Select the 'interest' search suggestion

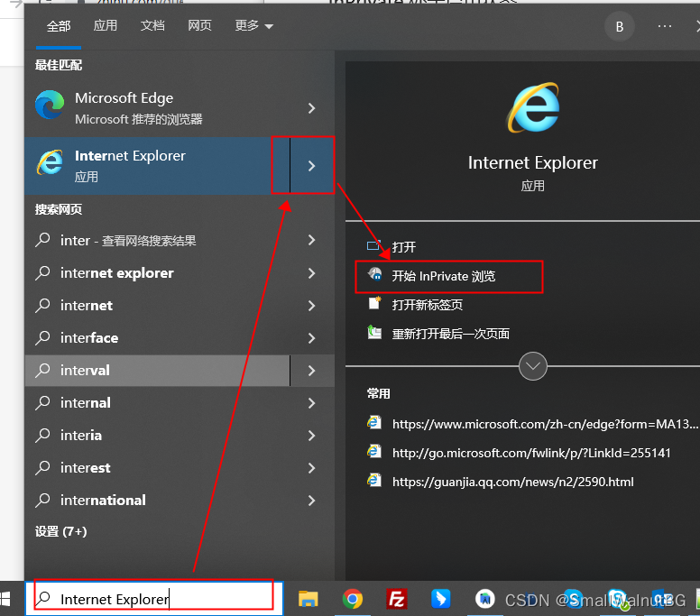156,468
